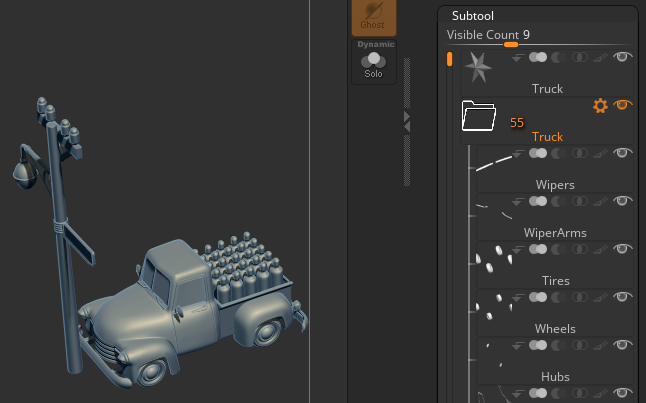Hide the top Truck subtool's eye
The height and width of the screenshot is (403, 646).
coord(623,57)
